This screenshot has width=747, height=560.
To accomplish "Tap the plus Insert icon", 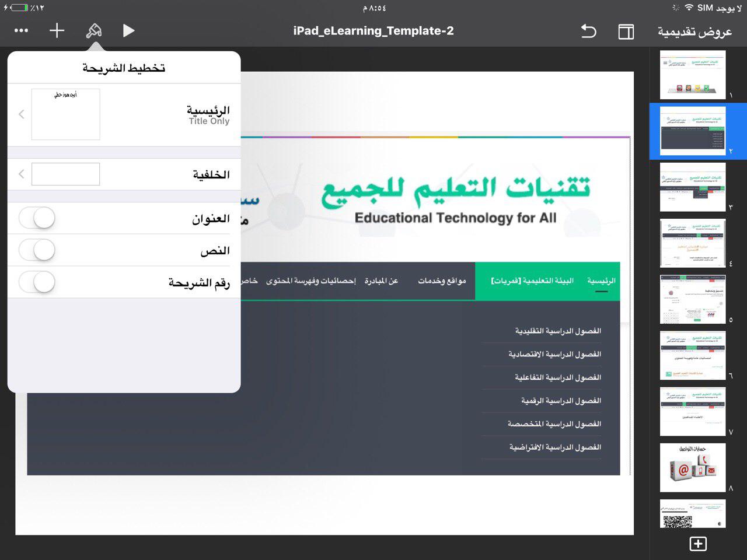I will point(57,31).
